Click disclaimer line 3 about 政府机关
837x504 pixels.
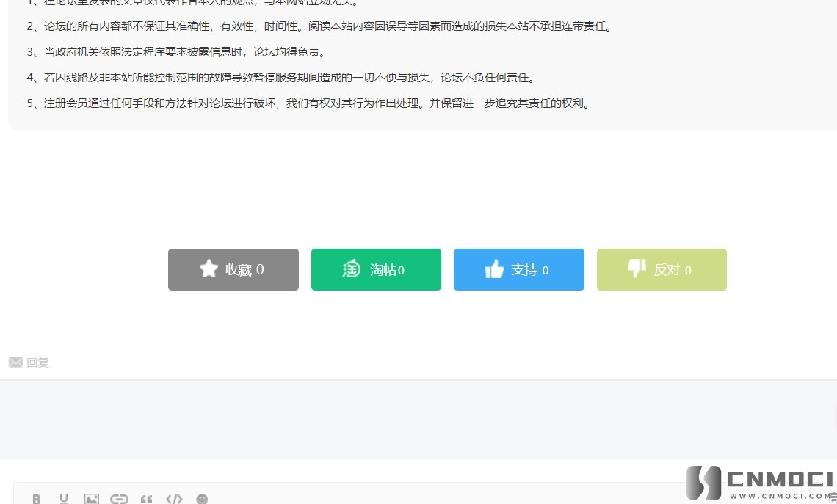coord(177,52)
